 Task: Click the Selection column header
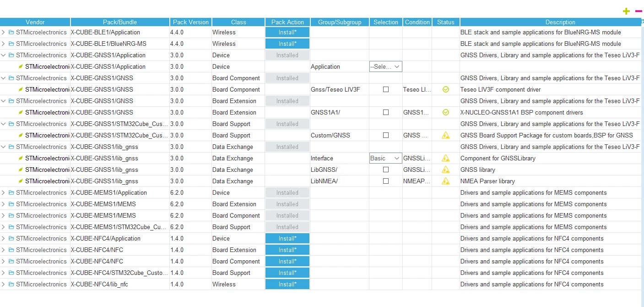click(386, 22)
